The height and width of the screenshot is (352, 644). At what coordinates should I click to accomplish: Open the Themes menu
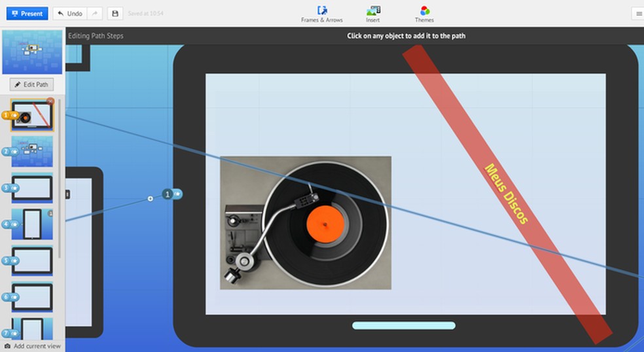click(424, 14)
